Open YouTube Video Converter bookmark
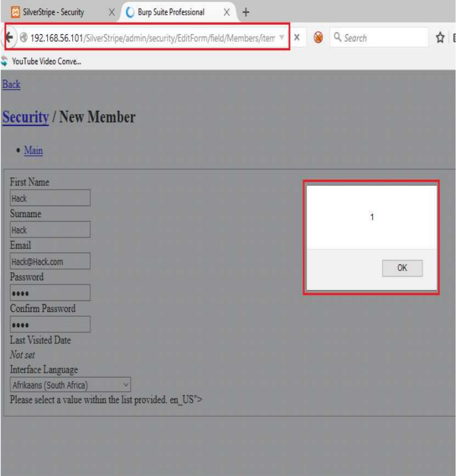The width and height of the screenshot is (456, 476). 43,61
